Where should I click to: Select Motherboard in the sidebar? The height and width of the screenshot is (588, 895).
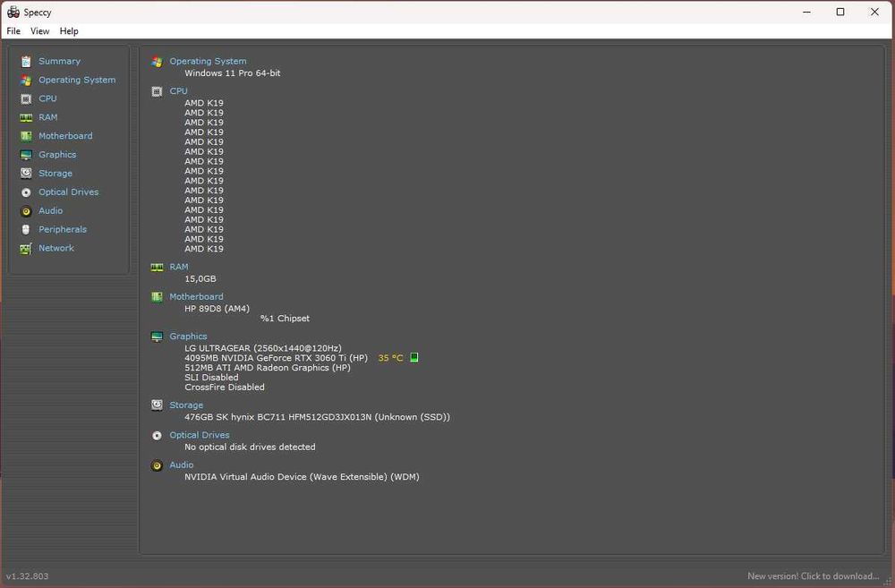click(65, 136)
